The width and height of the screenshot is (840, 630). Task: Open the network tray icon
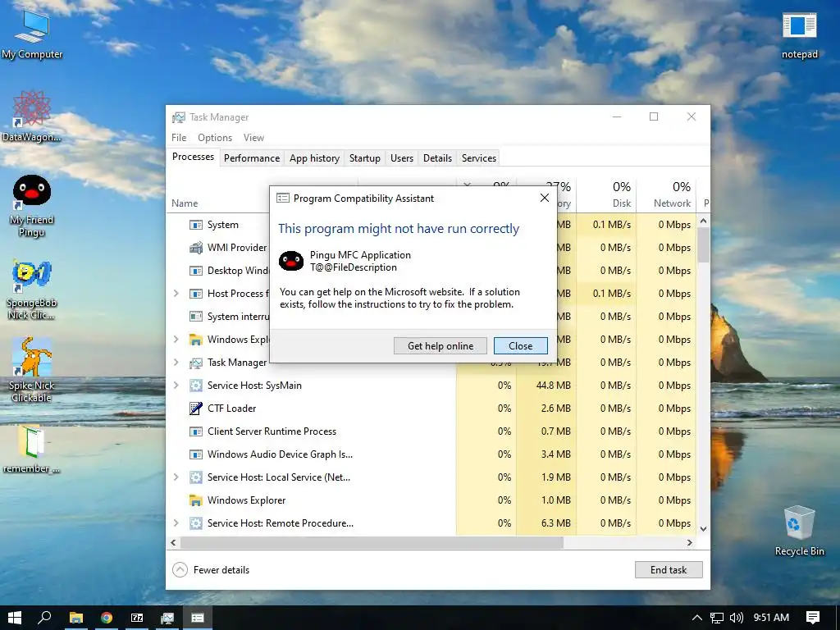tap(717, 618)
